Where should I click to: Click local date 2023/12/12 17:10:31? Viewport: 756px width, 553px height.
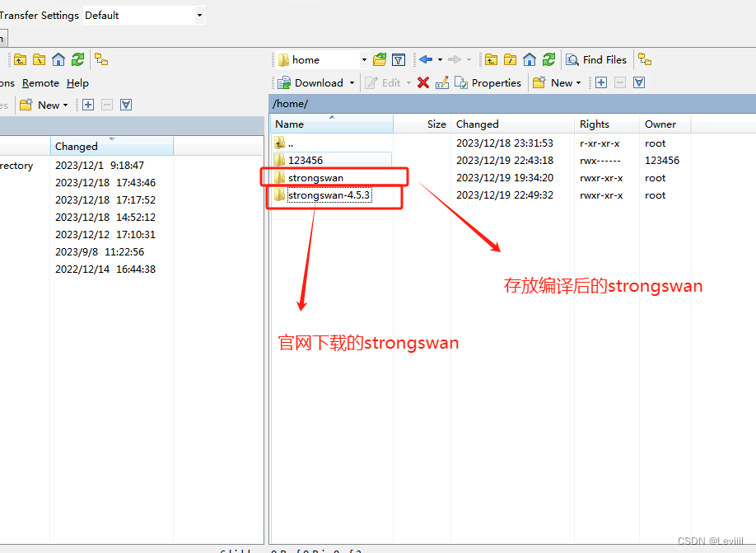point(105,235)
